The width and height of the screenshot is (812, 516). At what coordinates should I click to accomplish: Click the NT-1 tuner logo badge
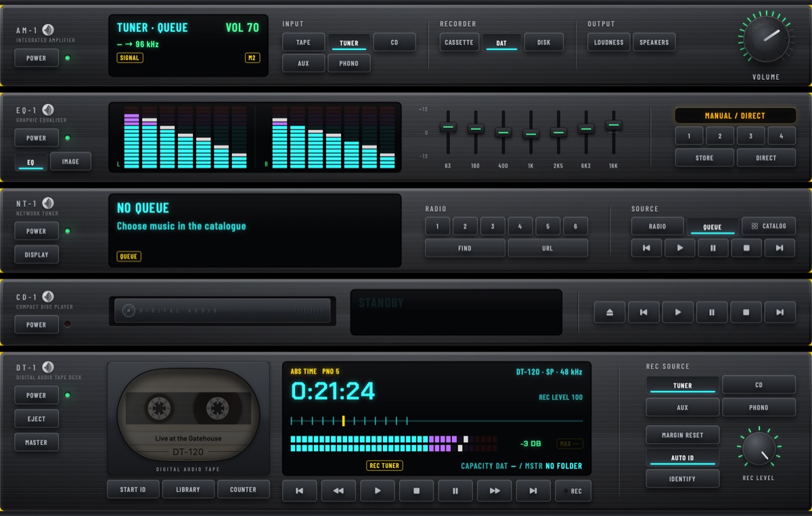(48, 203)
